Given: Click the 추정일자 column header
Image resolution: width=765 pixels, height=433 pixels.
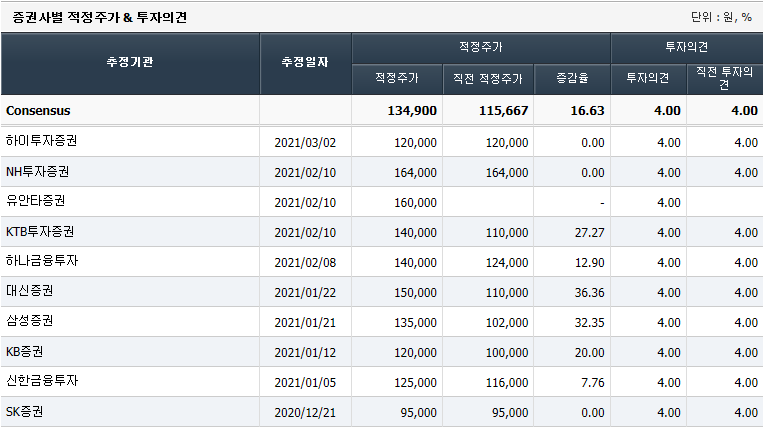Looking at the screenshot, I should click(305, 62).
